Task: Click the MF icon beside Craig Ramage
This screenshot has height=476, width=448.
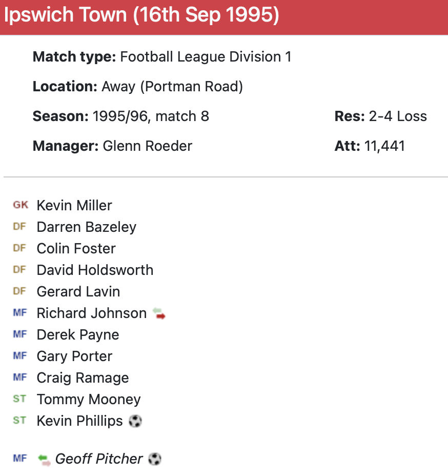Action: [19, 378]
